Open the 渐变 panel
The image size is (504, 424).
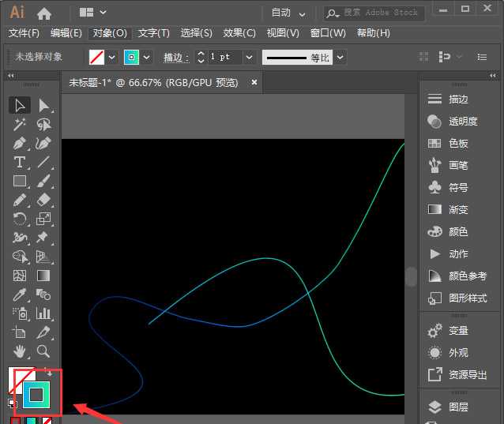[458, 210]
